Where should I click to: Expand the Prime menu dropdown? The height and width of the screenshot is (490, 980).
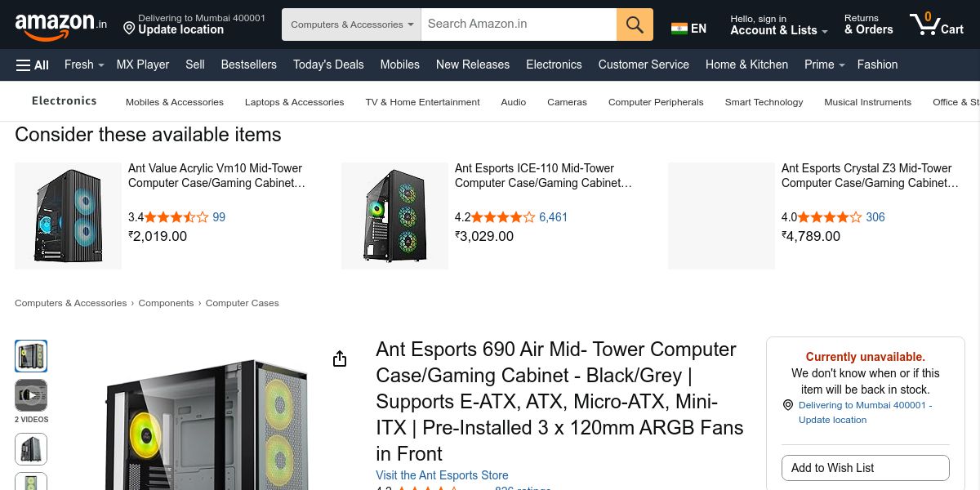point(824,65)
